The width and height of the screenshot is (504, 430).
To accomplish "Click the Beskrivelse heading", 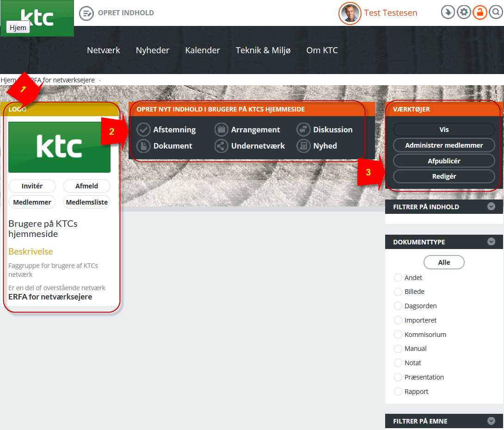I will (x=31, y=251).
